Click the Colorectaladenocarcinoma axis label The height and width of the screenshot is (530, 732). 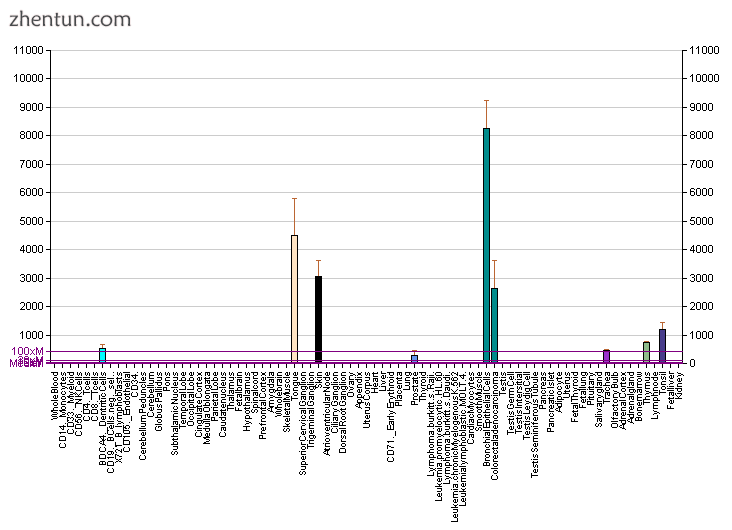pyautogui.click(x=494, y=426)
